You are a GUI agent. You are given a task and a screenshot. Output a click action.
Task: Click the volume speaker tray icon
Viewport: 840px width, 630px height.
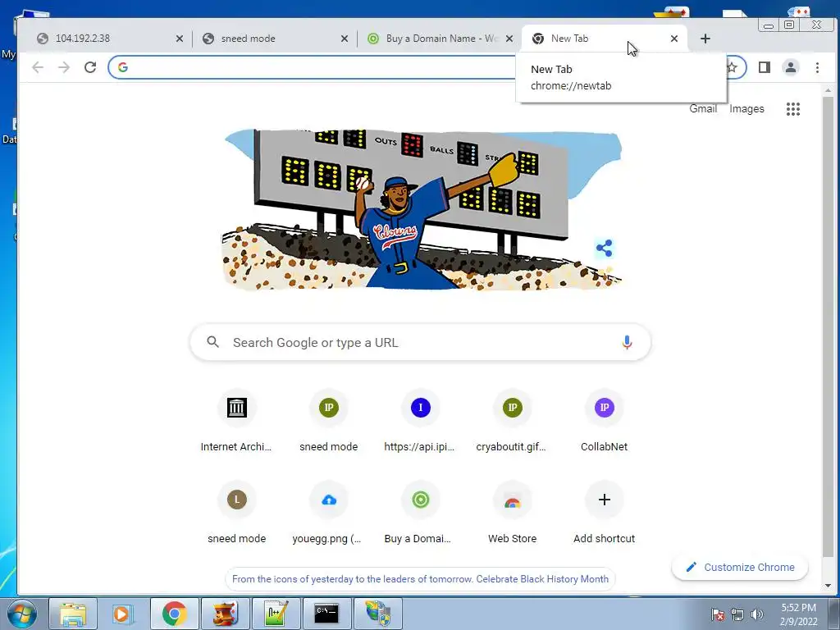click(757, 614)
